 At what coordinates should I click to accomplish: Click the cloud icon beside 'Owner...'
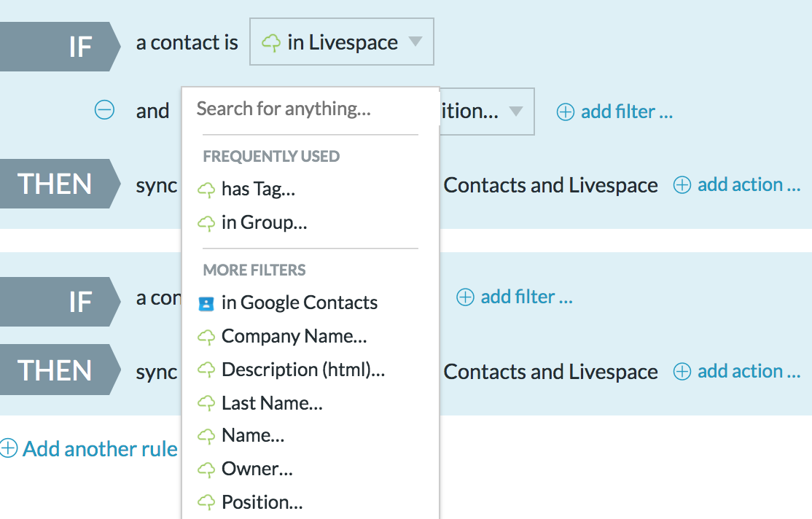tap(206, 469)
